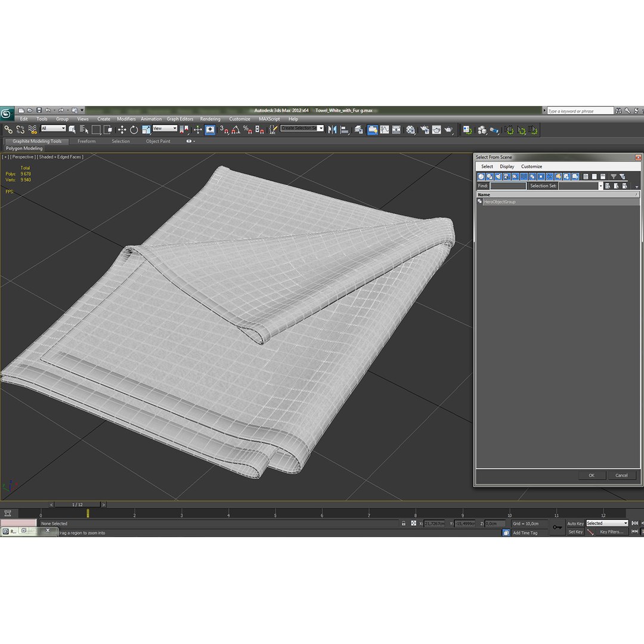Open Render Setup teapot icon
Screen dimensions: 644x644
(425, 130)
